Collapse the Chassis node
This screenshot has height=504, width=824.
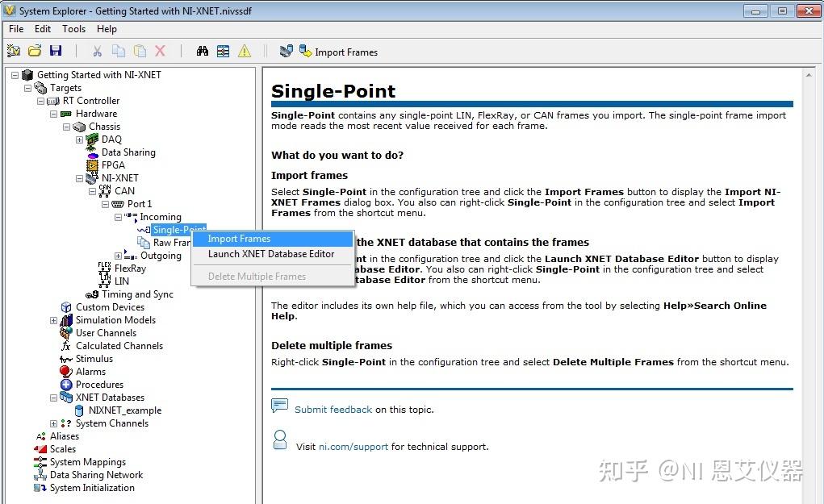pos(66,126)
